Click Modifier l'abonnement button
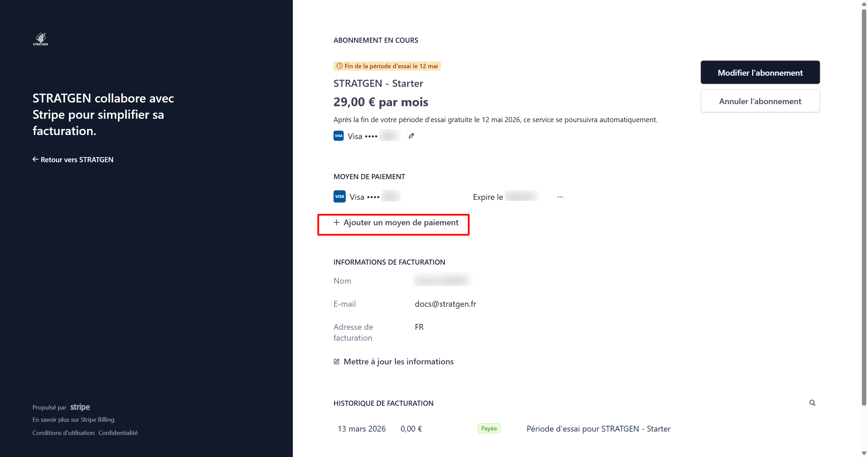Viewport: 868px width, 457px height. coord(760,72)
